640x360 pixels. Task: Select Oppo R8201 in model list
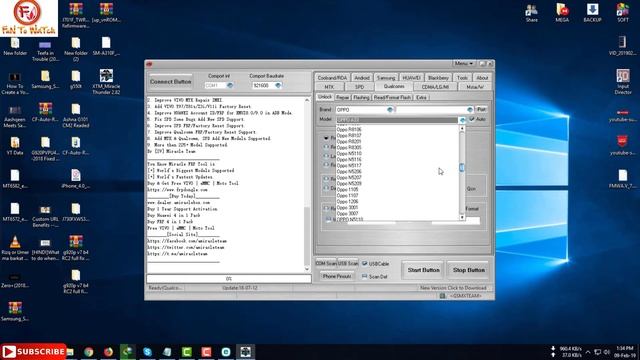point(349,142)
